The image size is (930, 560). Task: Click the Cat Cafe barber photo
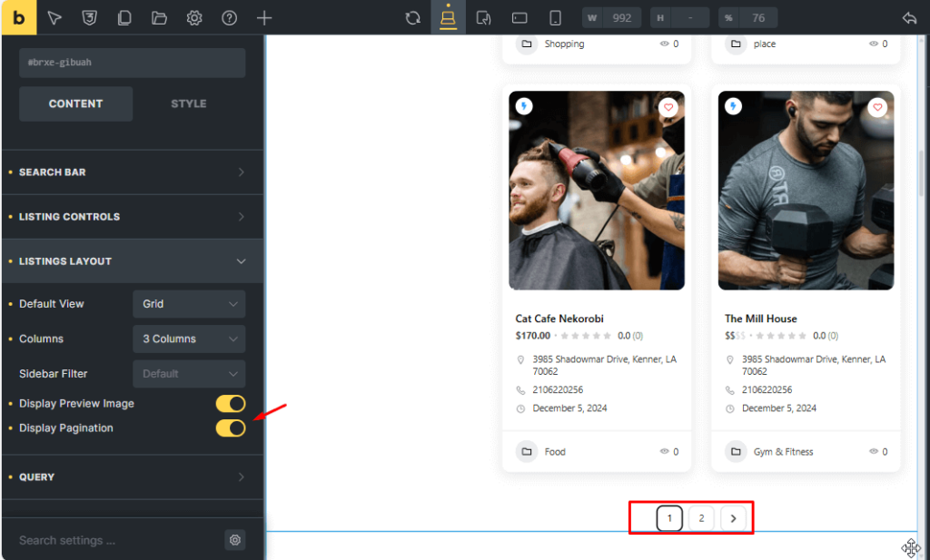click(597, 191)
